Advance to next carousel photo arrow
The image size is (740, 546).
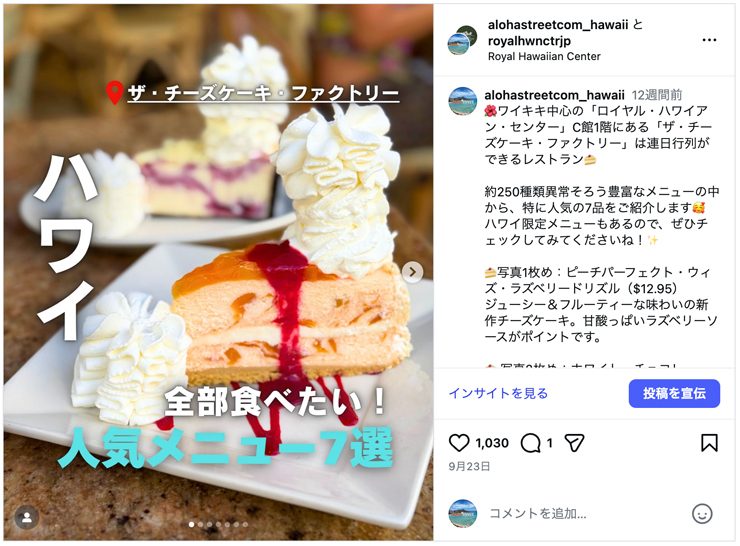pyautogui.click(x=412, y=272)
